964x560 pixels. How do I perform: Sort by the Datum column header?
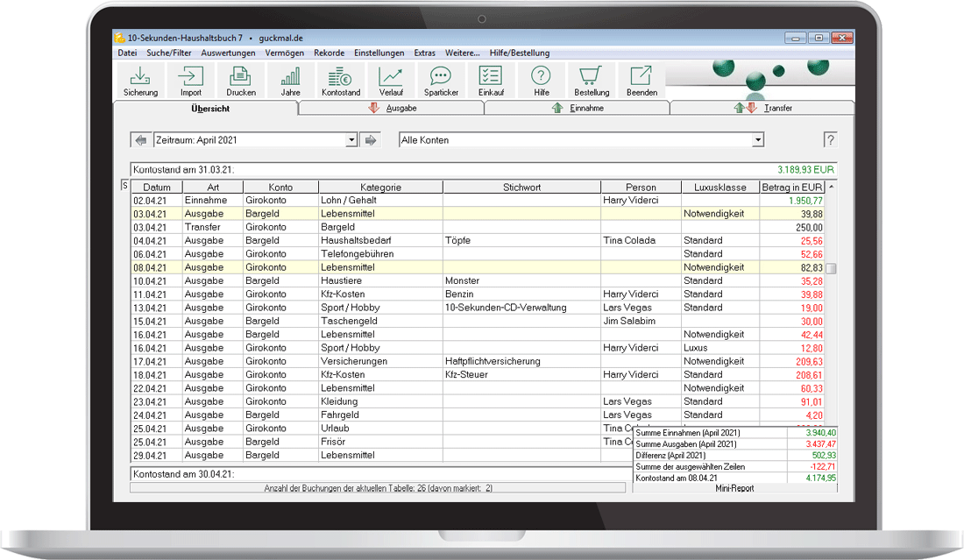click(x=157, y=187)
